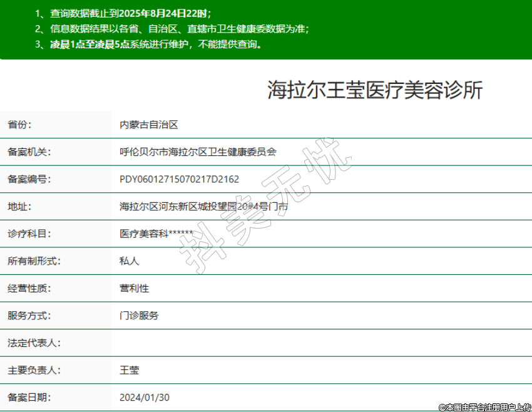The height and width of the screenshot is (412, 532).
Task: Select the filing authority value 呼伦贝尔市海拉尔区卫生健康委员会
Action: (x=198, y=152)
